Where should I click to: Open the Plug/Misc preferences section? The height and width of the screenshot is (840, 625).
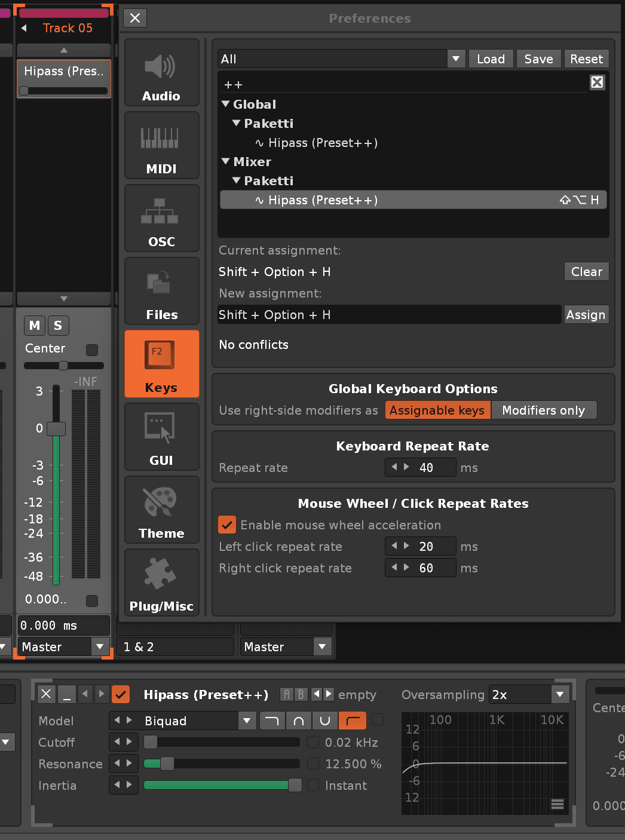161,583
